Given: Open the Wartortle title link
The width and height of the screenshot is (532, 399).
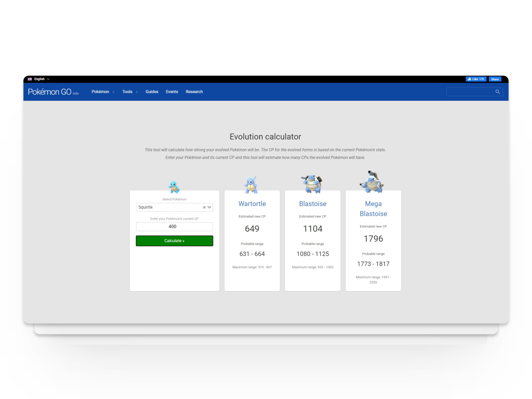Looking at the screenshot, I should click(x=252, y=204).
